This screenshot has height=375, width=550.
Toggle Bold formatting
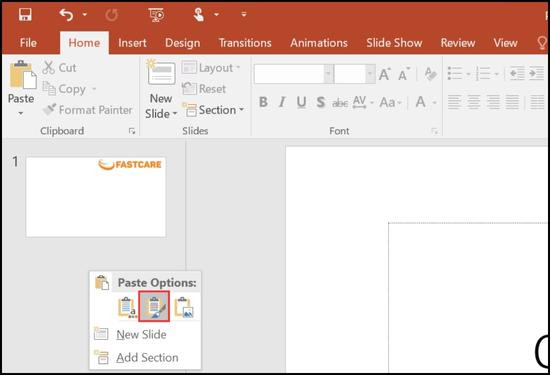click(263, 102)
